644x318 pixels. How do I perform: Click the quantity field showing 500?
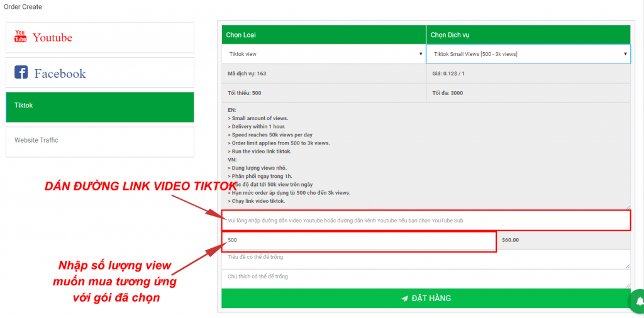point(359,240)
